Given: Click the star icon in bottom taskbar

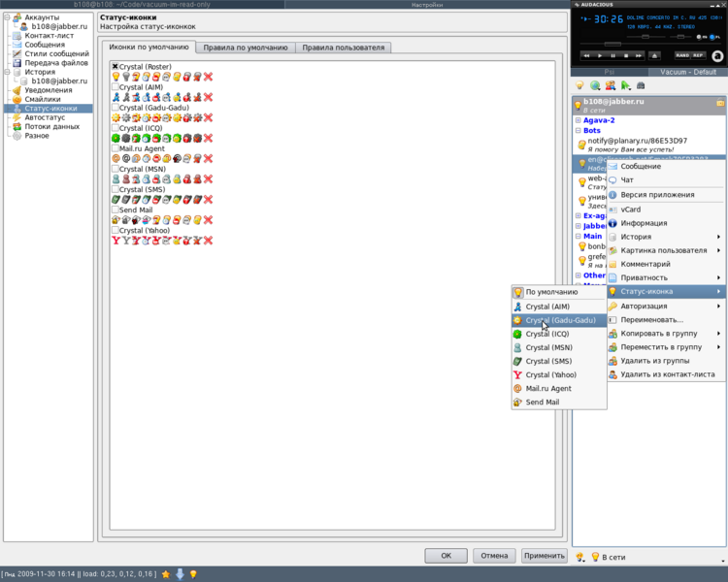Looking at the screenshot, I should [x=166, y=574].
